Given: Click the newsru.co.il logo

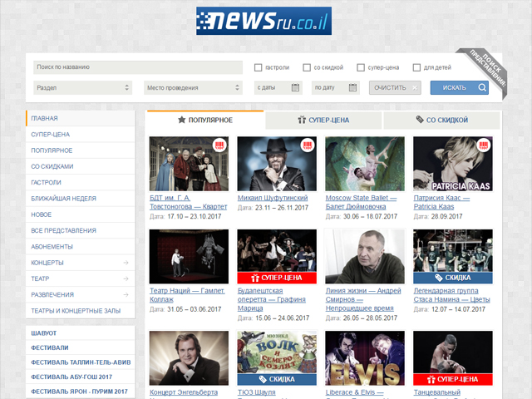Looking at the screenshot, I should pos(264,21).
